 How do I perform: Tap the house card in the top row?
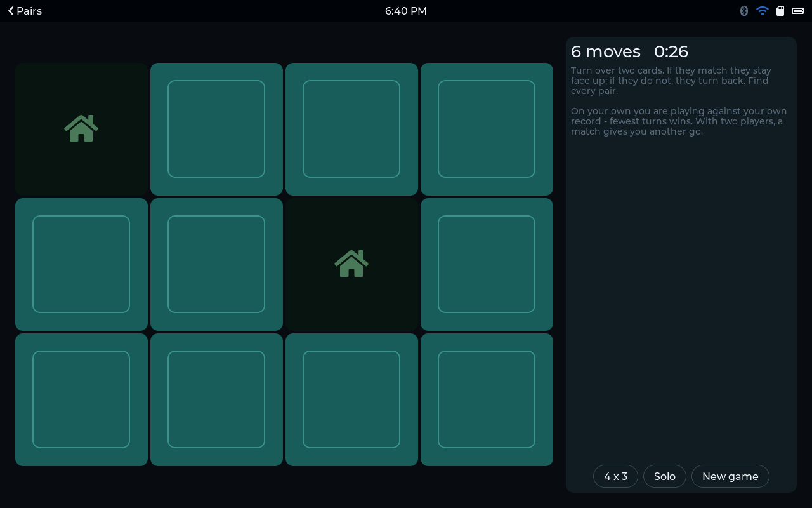(x=81, y=129)
